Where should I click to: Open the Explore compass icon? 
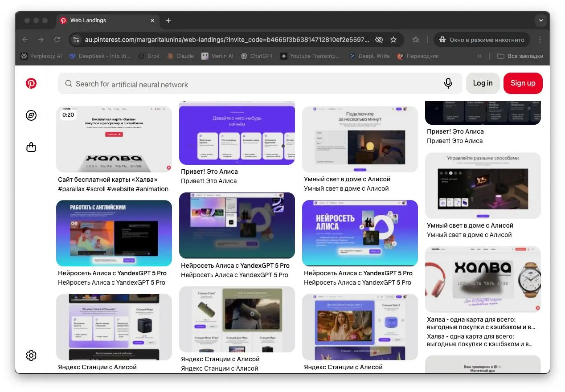[x=31, y=115]
